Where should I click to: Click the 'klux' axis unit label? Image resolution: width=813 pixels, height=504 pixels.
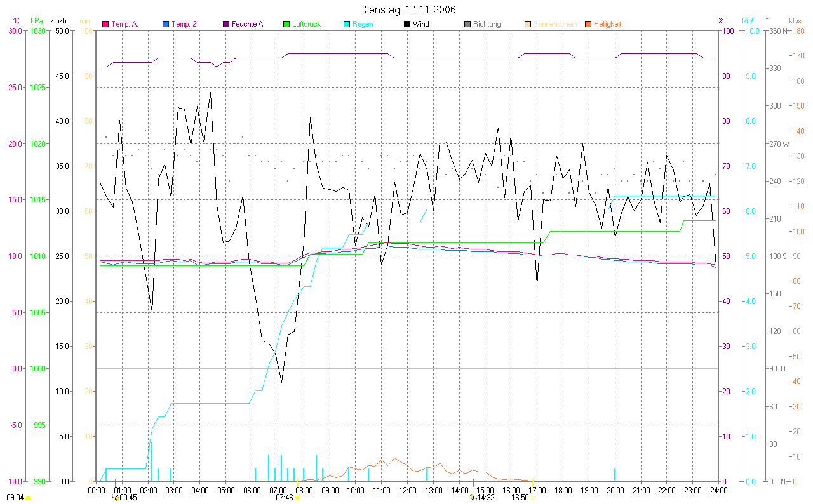pyautogui.click(x=794, y=21)
